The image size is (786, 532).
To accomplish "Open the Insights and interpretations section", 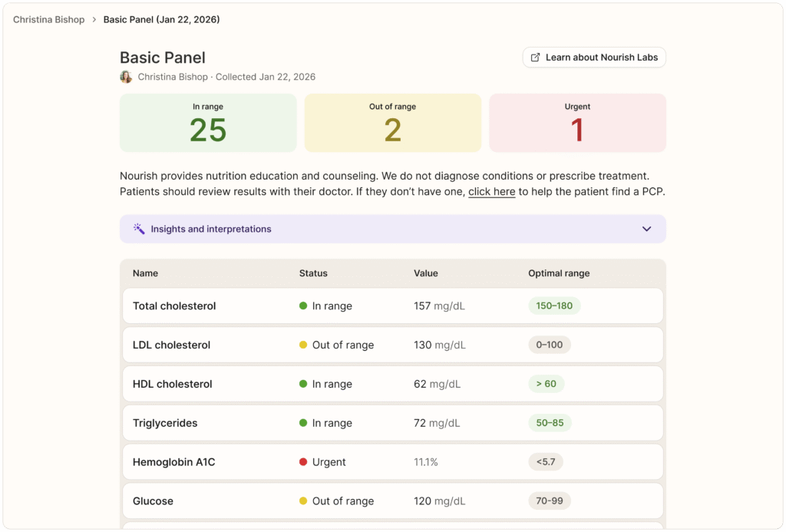I will pyautogui.click(x=211, y=229).
